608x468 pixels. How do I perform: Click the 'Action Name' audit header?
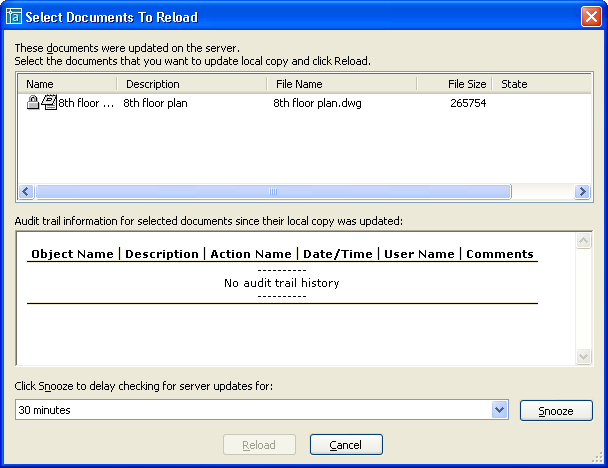pos(251,254)
